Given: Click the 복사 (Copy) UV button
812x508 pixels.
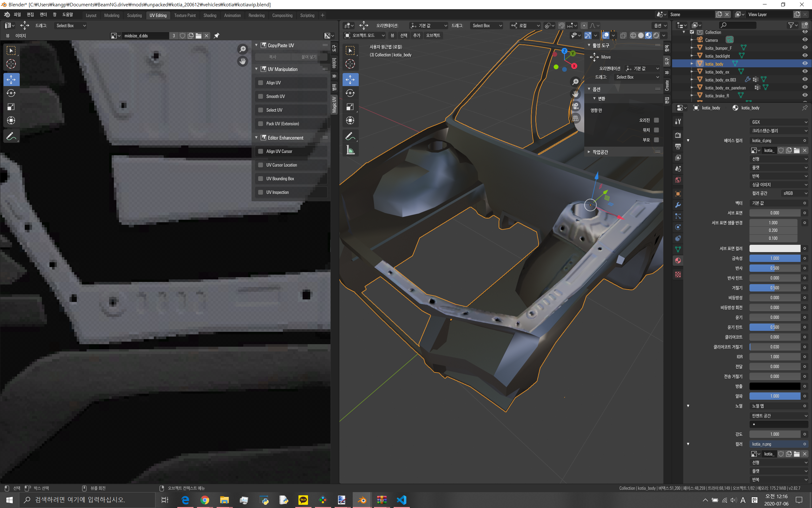Looking at the screenshot, I should pos(273,57).
